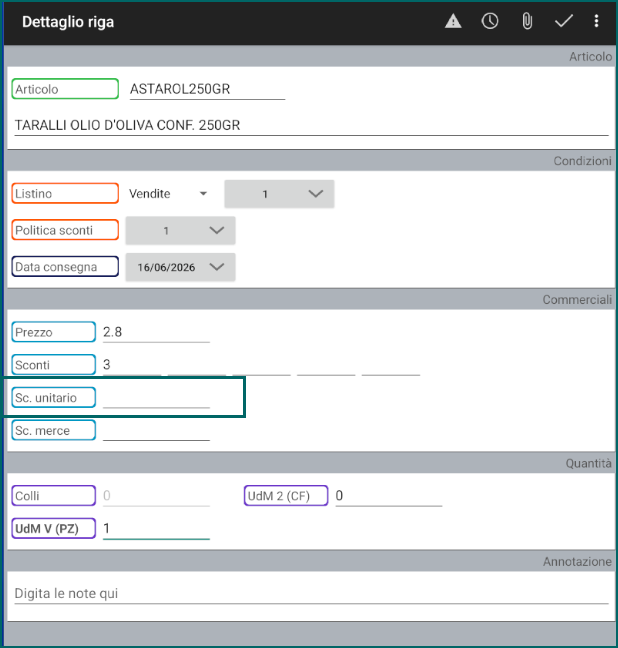The width and height of the screenshot is (618, 648).
Task: Open the clock history icon
Action: point(490,21)
